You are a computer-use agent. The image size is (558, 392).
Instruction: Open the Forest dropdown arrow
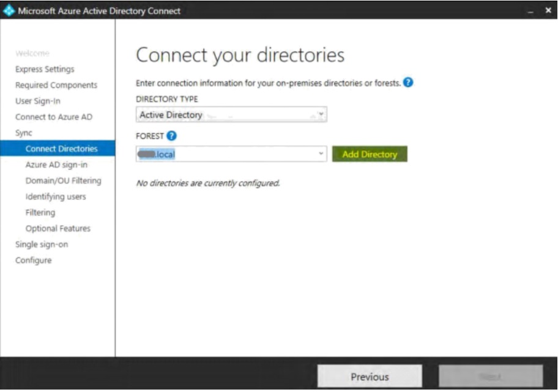tap(321, 153)
